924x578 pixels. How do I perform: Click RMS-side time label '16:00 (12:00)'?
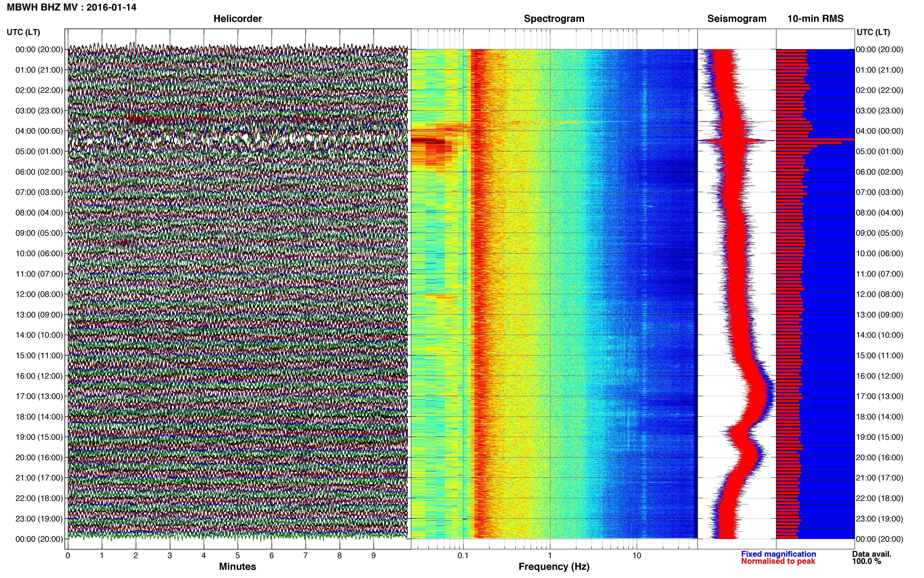[x=880, y=376]
